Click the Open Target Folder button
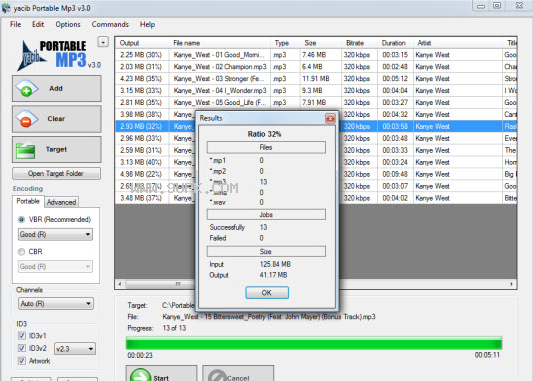This screenshot has width=533, height=381. [x=56, y=174]
